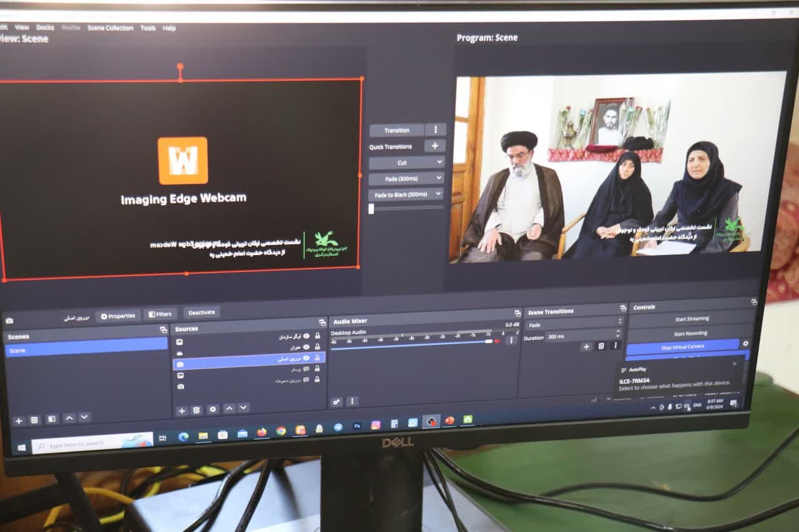Click the Desktop Audio volume slider handle

pyautogui.click(x=488, y=341)
